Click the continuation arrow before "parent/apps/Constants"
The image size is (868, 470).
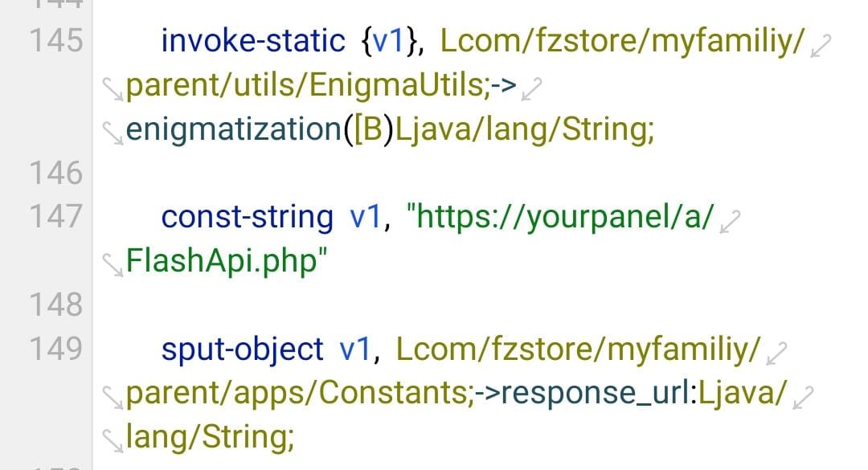pyautogui.click(x=113, y=394)
